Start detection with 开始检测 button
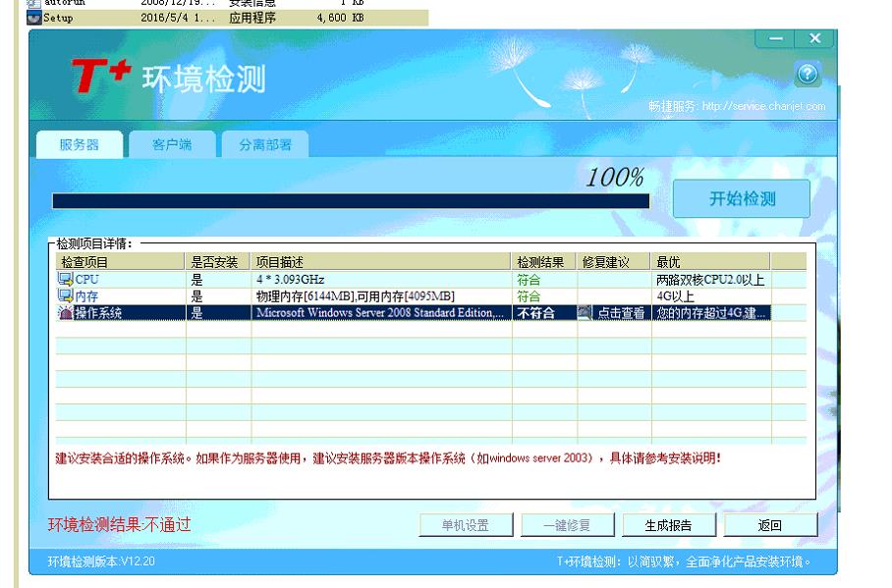The height and width of the screenshot is (588, 892). [x=742, y=198]
